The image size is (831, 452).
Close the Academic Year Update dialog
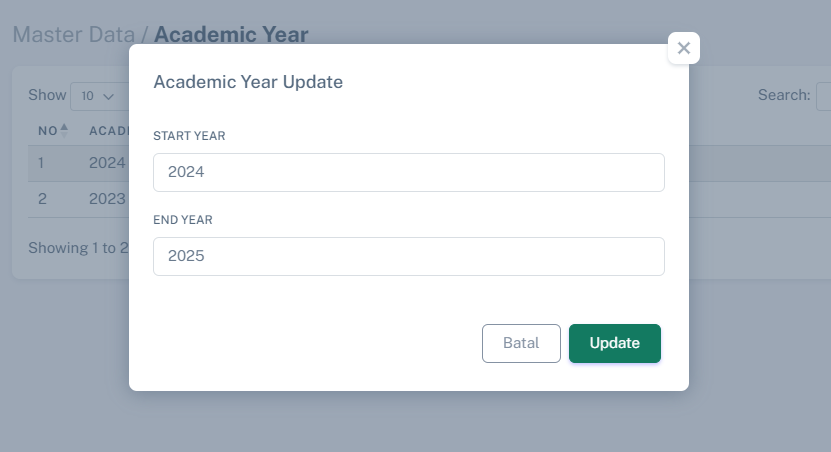(684, 48)
